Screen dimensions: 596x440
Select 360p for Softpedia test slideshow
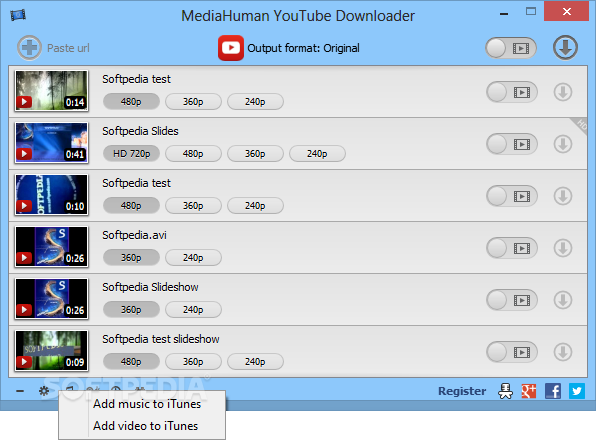pos(193,362)
